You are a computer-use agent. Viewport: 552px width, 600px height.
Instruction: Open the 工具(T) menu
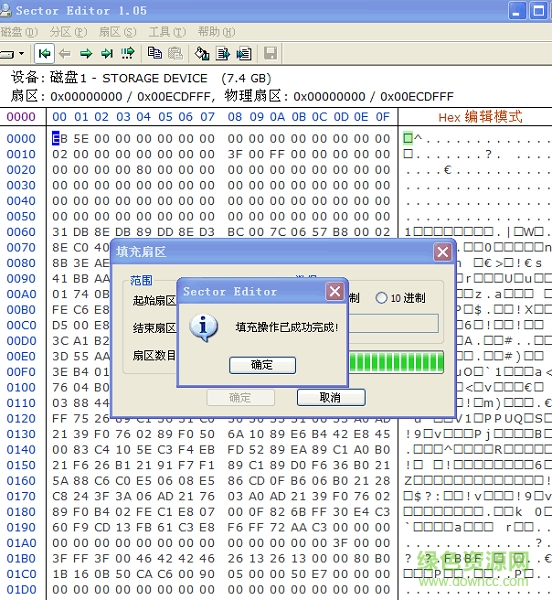167,32
